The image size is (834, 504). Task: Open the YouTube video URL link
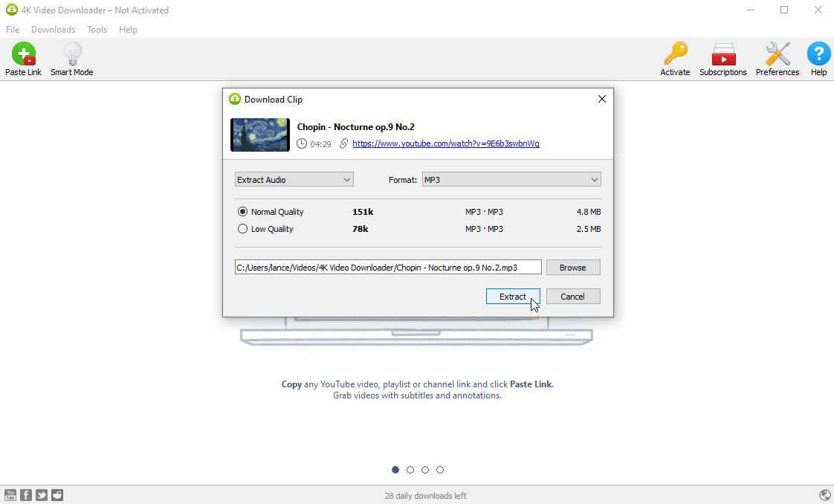click(446, 143)
